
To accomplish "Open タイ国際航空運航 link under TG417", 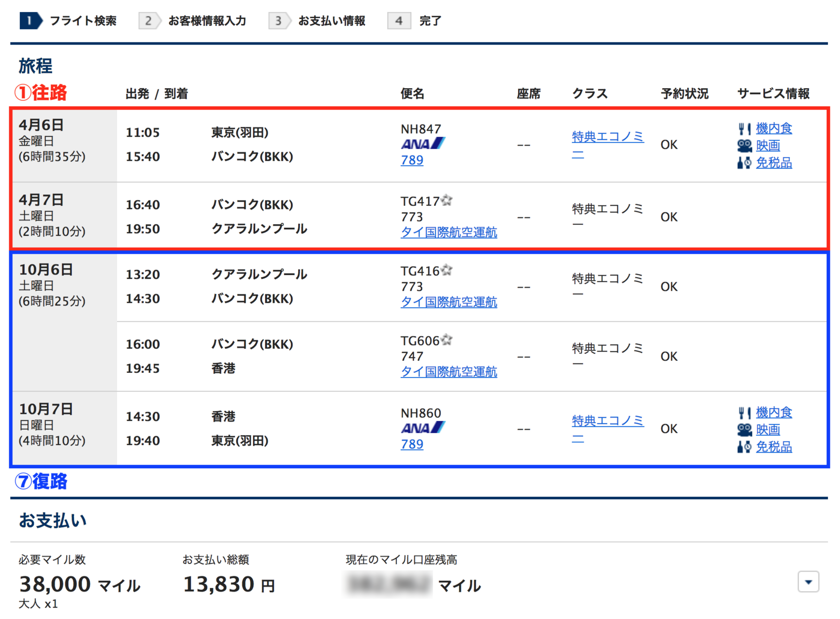I will pos(449,232).
